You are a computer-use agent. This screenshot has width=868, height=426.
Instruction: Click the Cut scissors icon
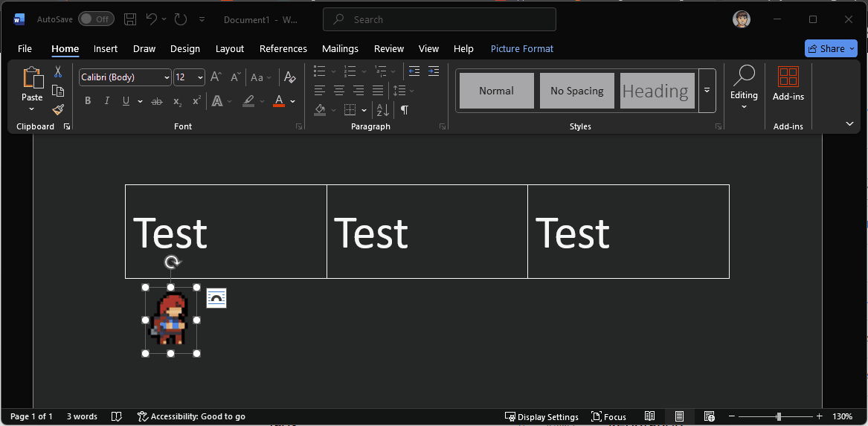point(58,72)
